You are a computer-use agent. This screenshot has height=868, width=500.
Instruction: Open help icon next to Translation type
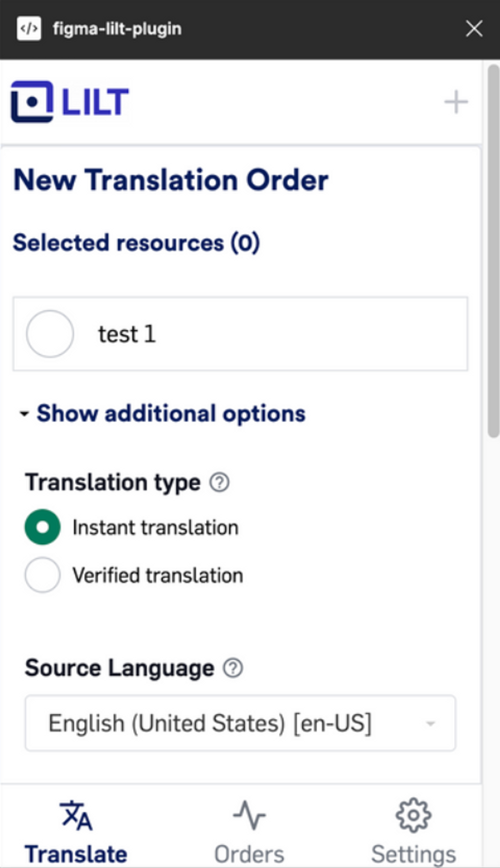pyautogui.click(x=219, y=482)
